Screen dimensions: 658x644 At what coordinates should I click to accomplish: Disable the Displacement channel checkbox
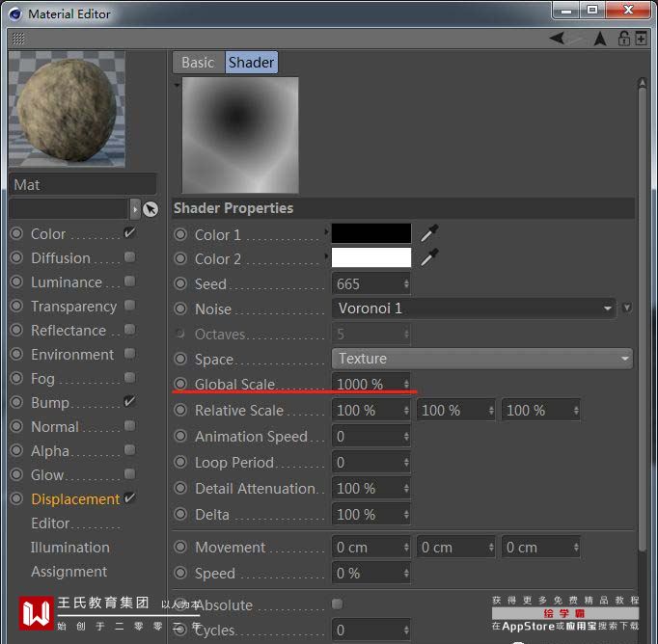(x=129, y=497)
